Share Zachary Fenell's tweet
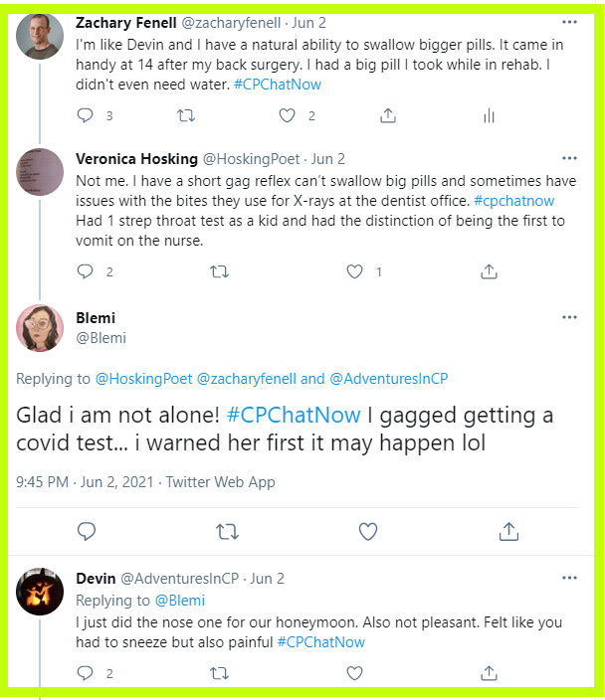This screenshot has width=605, height=700. click(x=387, y=116)
